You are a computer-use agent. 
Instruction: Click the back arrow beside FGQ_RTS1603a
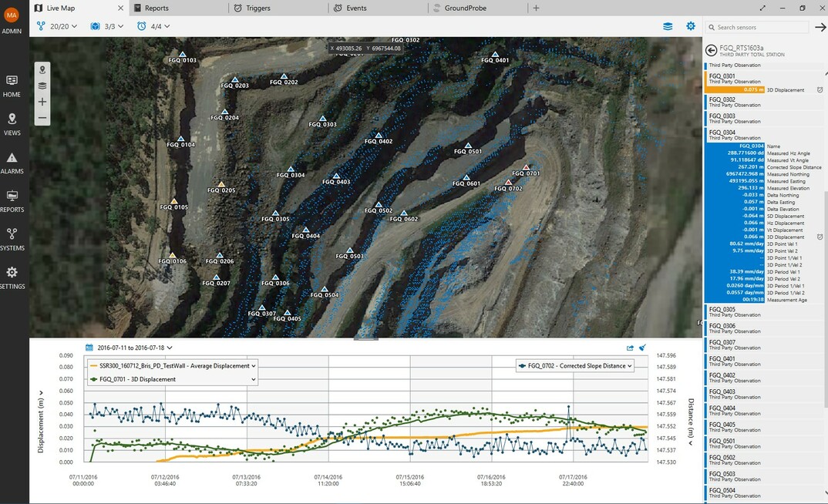[710, 49]
